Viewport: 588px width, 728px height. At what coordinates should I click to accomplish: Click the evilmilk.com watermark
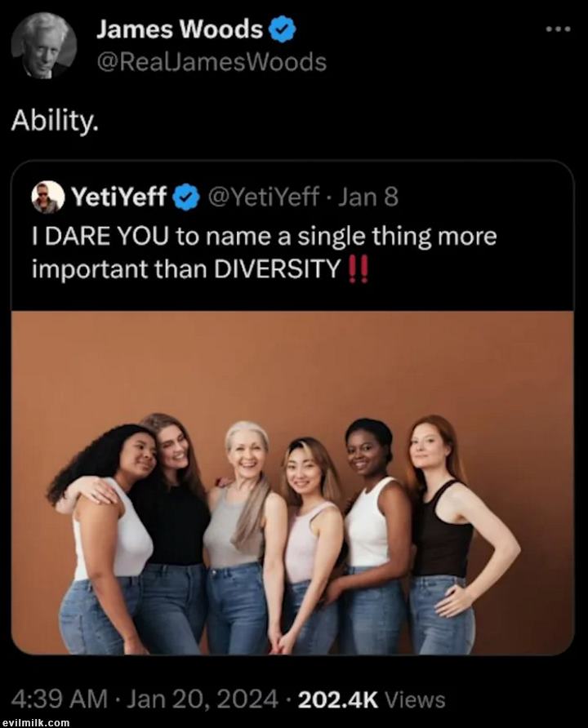coord(35,722)
